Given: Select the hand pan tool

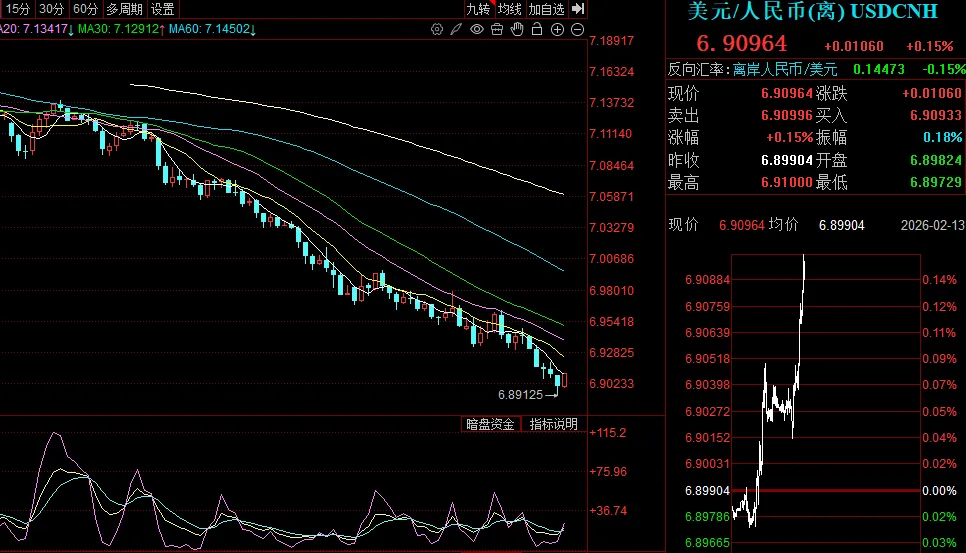Looking at the screenshot, I should tap(517, 29).
